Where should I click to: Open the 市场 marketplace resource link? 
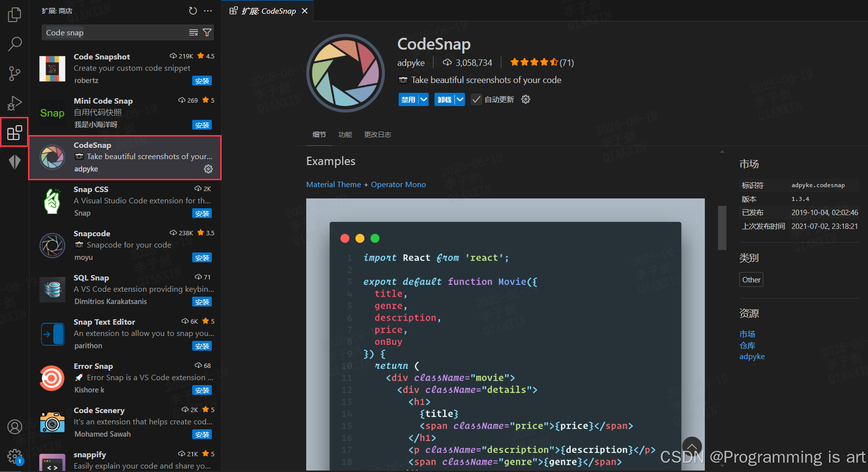coord(747,334)
